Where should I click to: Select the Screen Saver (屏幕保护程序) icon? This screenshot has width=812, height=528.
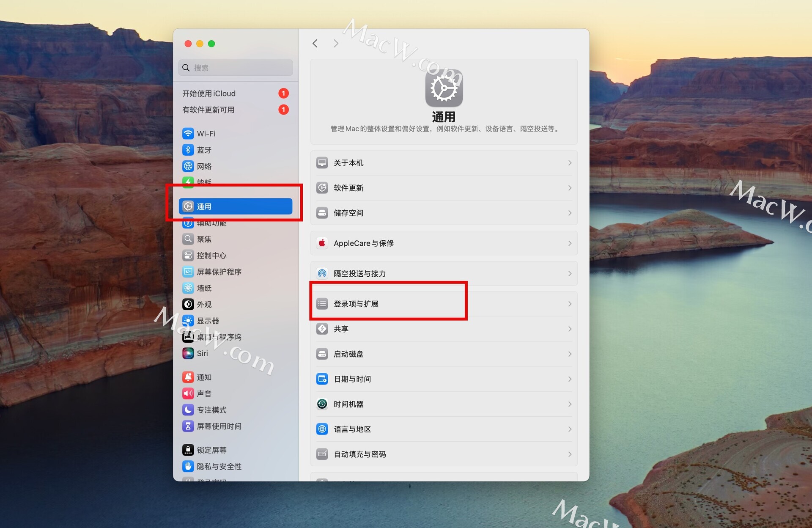pyautogui.click(x=188, y=272)
